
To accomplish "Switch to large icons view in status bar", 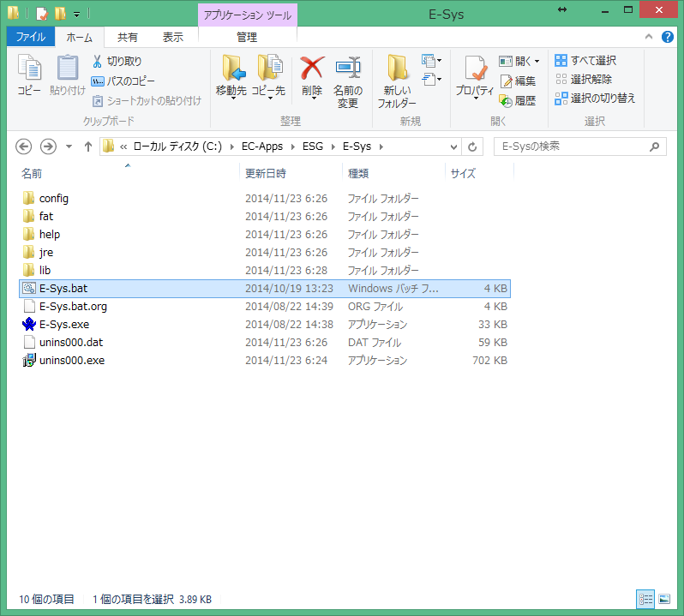I will click(x=663, y=599).
